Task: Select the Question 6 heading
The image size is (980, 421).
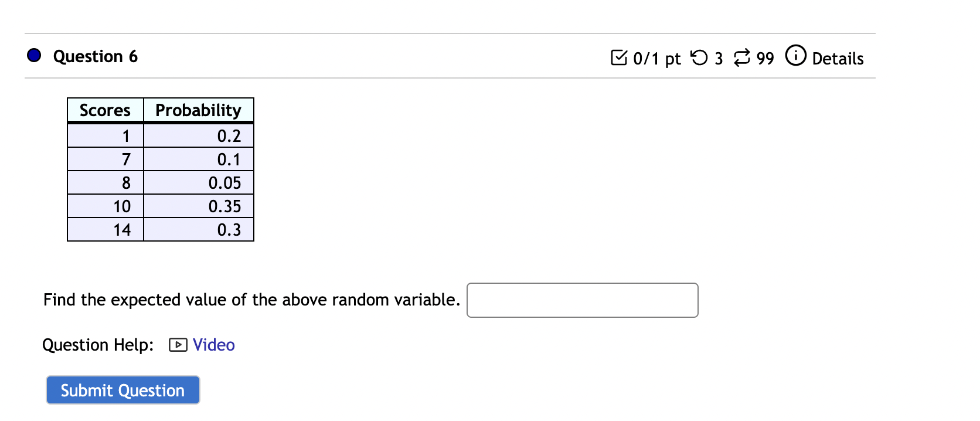Action: 96,56
